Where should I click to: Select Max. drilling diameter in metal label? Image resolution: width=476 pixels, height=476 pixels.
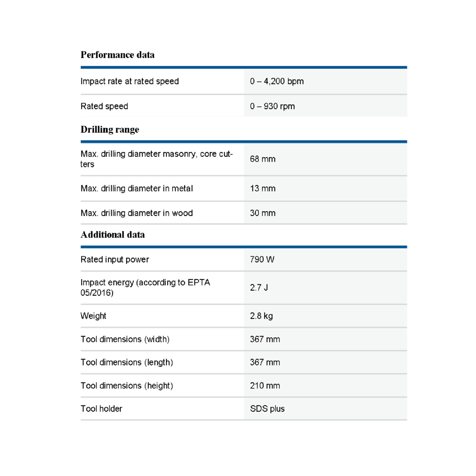(x=137, y=188)
